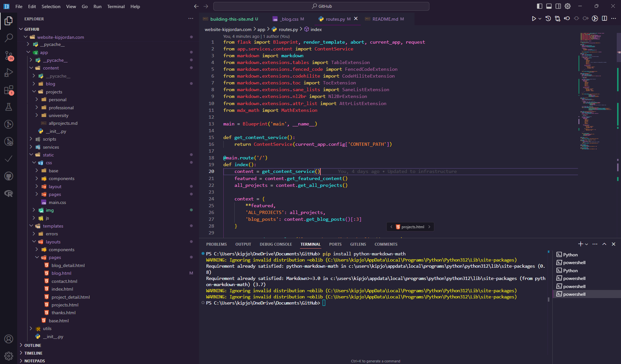The width and height of the screenshot is (621, 364).
Task: Expand the university folder
Action: click(108, 115)
